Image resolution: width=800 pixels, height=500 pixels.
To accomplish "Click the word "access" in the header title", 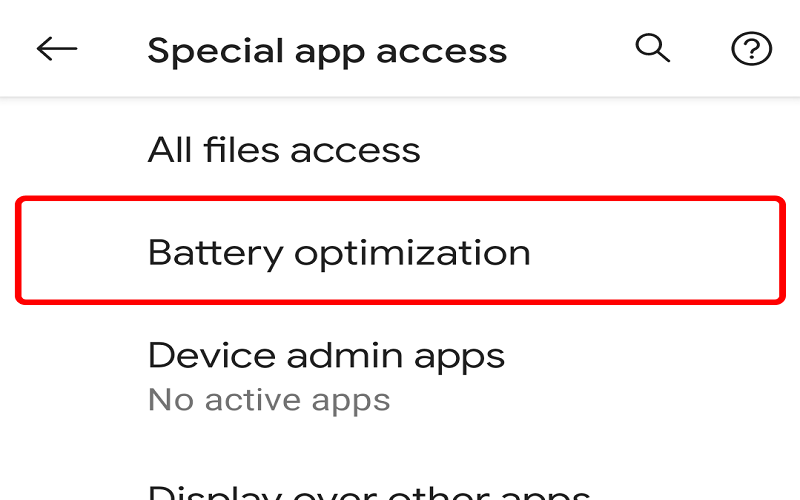I will coord(441,53).
